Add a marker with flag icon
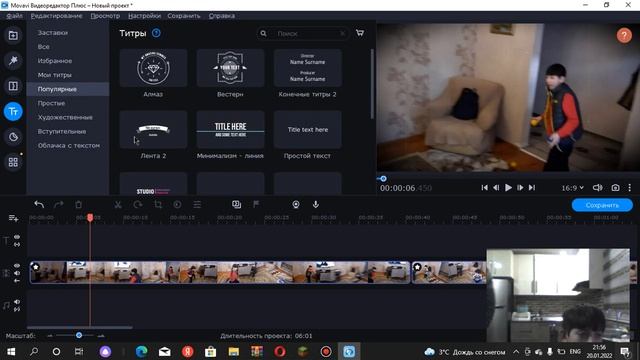 pyautogui.click(x=256, y=204)
